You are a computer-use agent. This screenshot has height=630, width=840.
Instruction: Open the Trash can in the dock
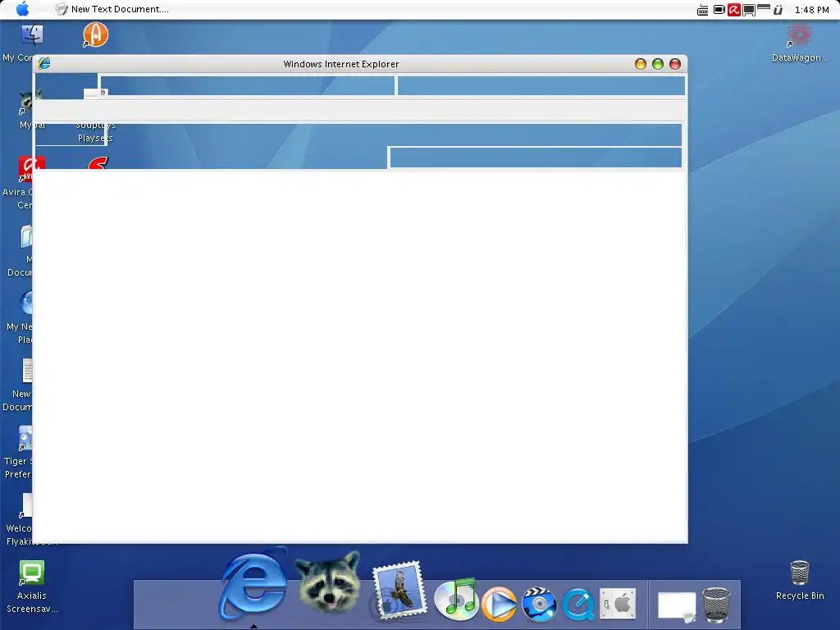point(716,605)
